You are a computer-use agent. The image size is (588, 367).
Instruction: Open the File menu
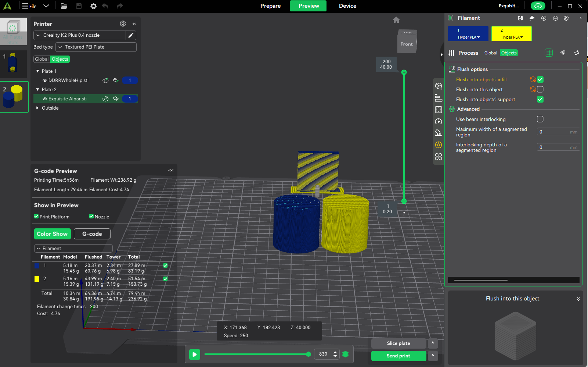click(29, 6)
